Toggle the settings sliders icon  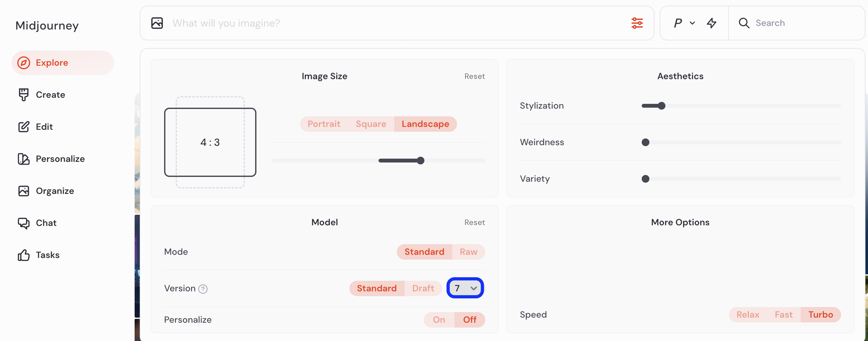point(637,23)
